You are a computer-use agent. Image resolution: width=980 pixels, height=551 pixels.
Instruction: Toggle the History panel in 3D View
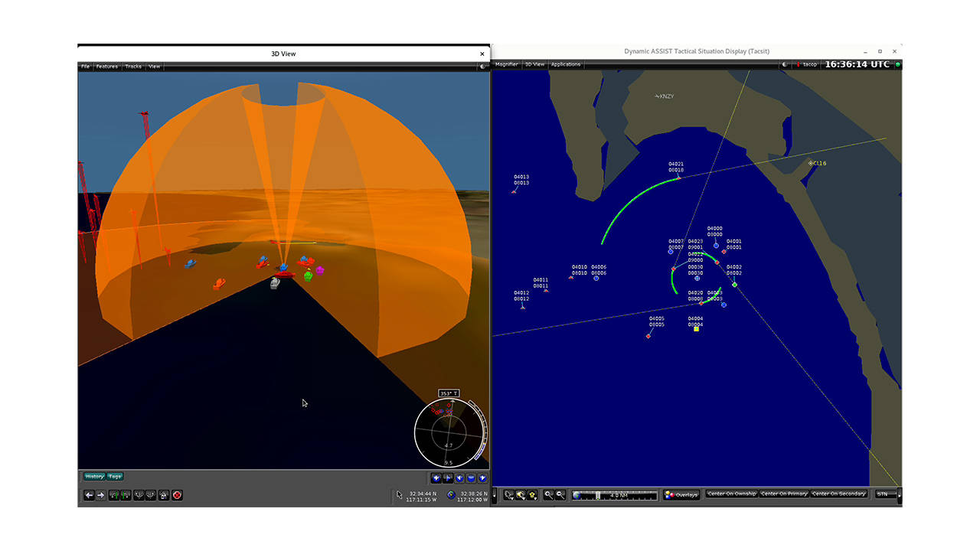[96, 476]
